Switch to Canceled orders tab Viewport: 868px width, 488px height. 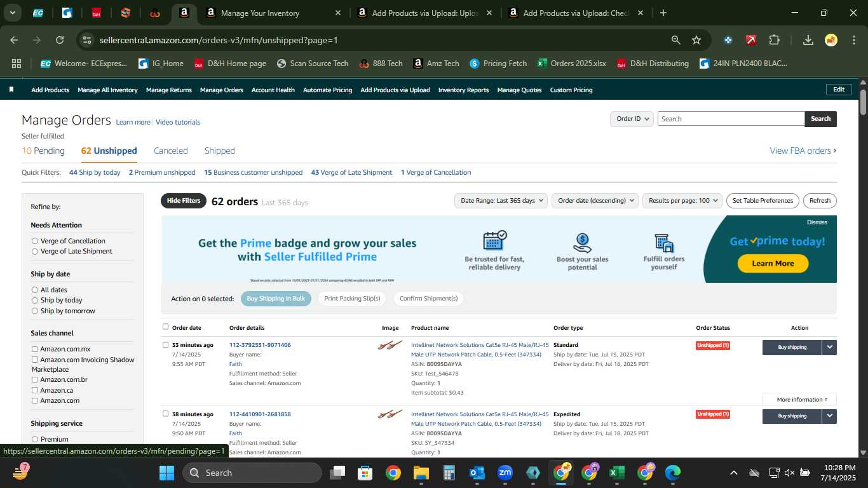point(171,151)
